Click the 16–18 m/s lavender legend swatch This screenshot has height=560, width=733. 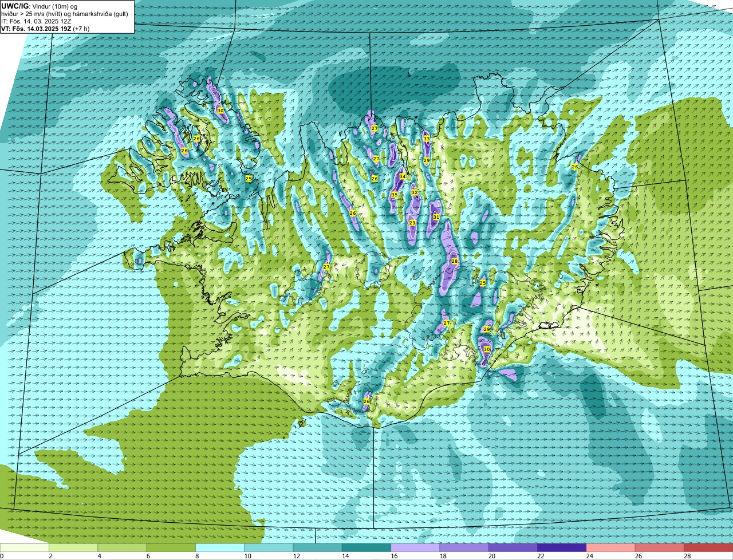point(415,547)
